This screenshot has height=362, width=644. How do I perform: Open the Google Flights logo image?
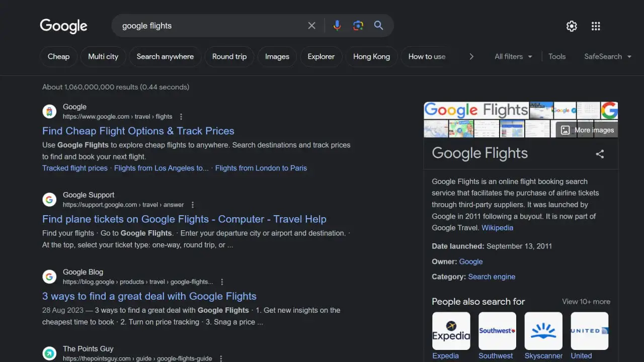pos(476,110)
